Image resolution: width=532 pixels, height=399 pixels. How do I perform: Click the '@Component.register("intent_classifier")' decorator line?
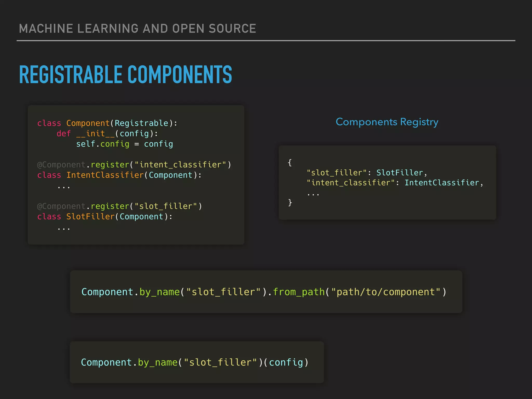tap(134, 165)
